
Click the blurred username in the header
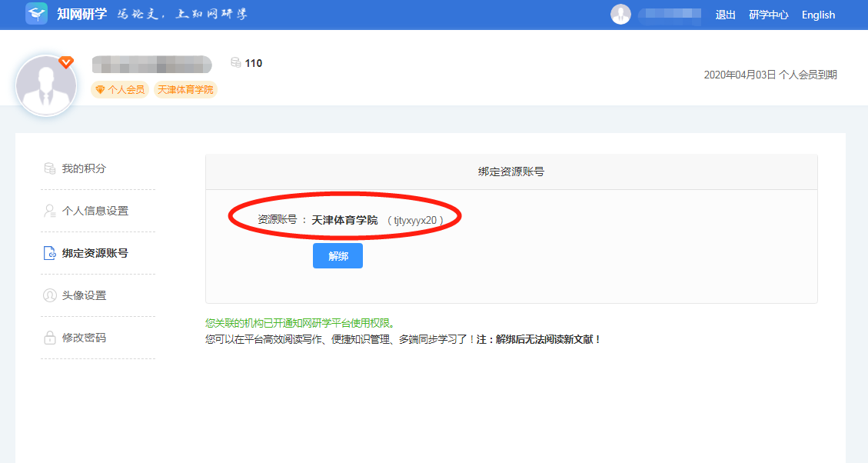click(x=670, y=15)
